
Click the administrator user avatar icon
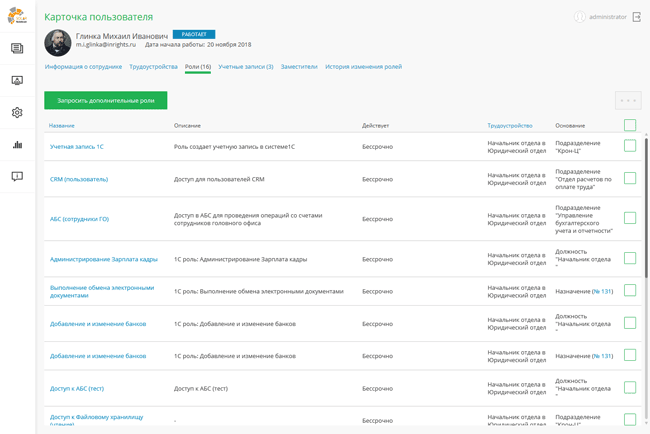point(580,17)
